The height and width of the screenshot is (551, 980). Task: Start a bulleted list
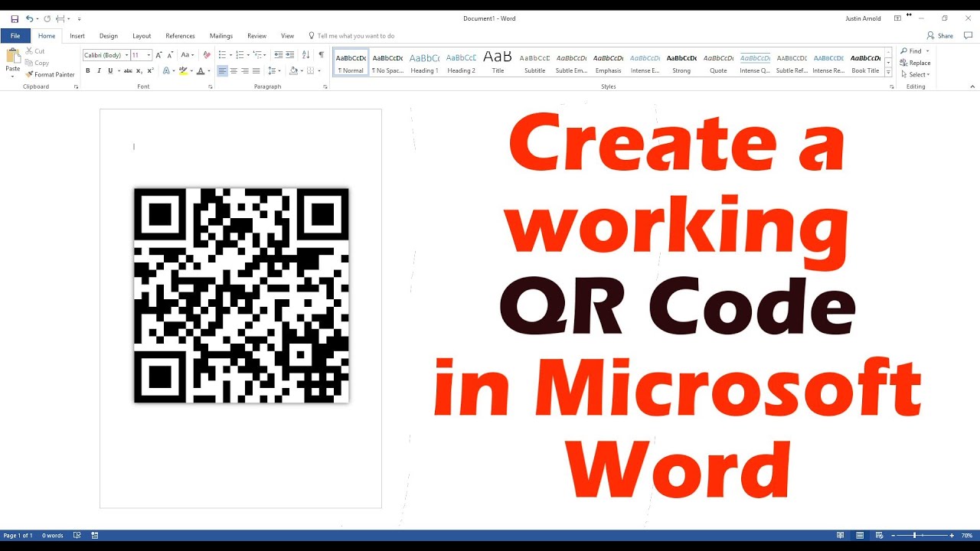(222, 55)
